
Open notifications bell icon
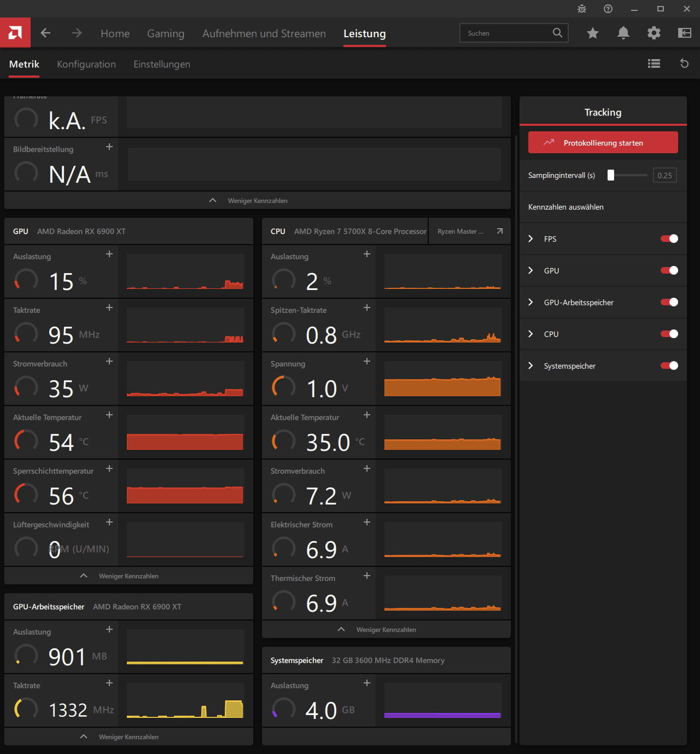pyautogui.click(x=623, y=33)
